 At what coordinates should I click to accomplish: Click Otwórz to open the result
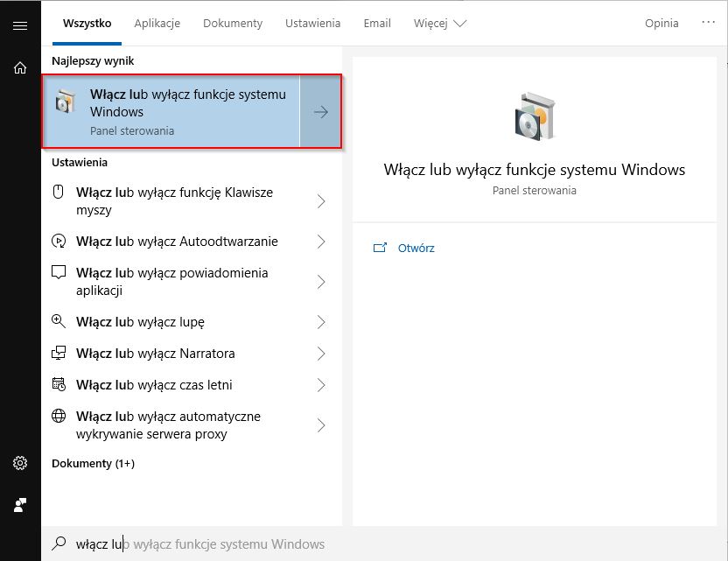tap(416, 248)
